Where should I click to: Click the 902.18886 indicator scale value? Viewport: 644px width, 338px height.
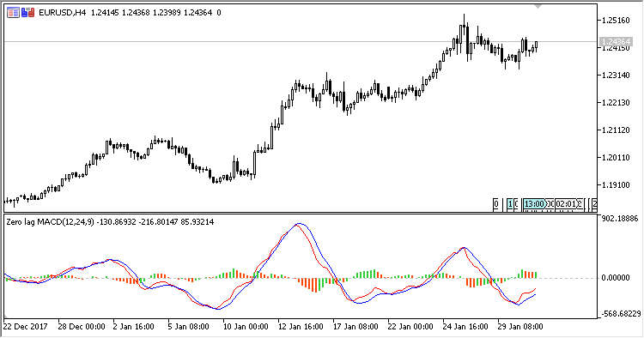(x=620, y=219)
